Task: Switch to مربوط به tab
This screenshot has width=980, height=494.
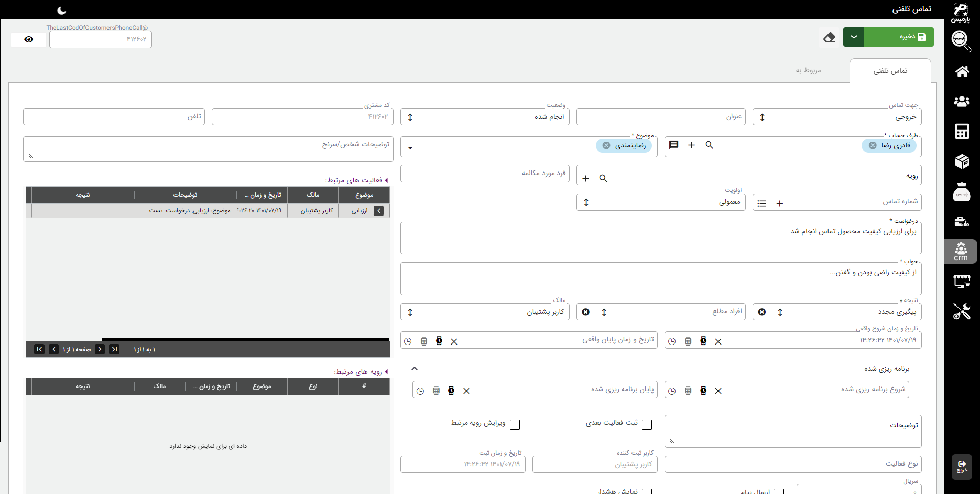Action: [x=809, y=70]
